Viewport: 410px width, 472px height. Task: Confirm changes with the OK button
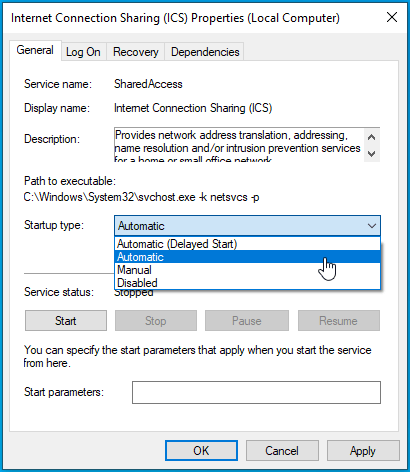(x=201, y=451)
